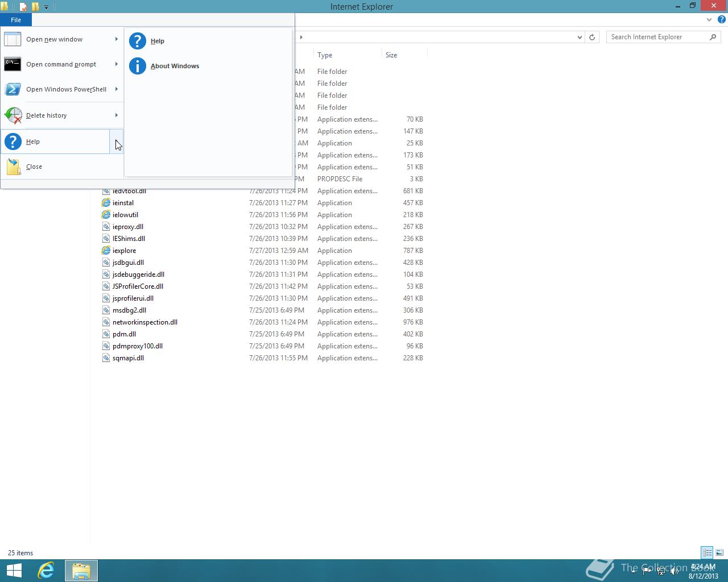Show hidden tray icons arrow
The height and width of the screenshot is (582, 728).
coord(634,571)
